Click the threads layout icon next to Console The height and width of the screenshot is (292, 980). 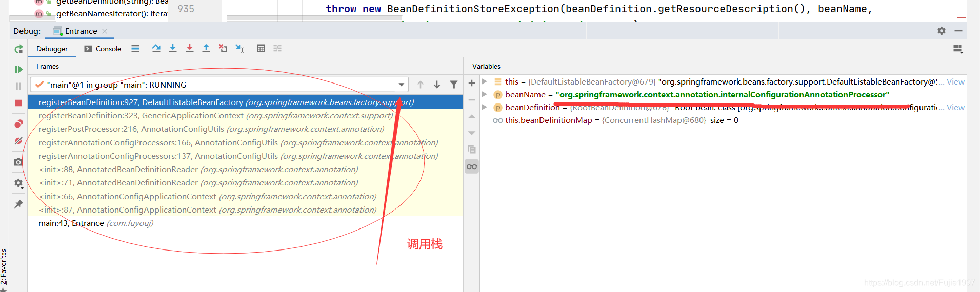(x=135, y=48)
